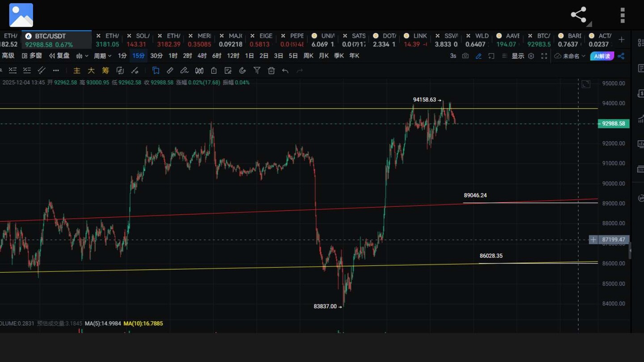Select the 30分 timeframe

pyautogui.click(x=157, y=56)
